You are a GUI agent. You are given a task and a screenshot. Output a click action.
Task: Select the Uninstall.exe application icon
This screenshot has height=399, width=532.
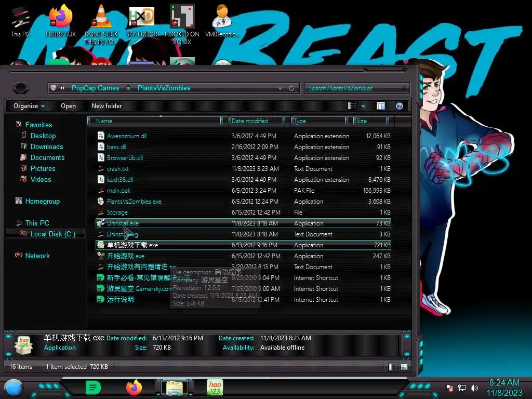[x=101, y=223]
